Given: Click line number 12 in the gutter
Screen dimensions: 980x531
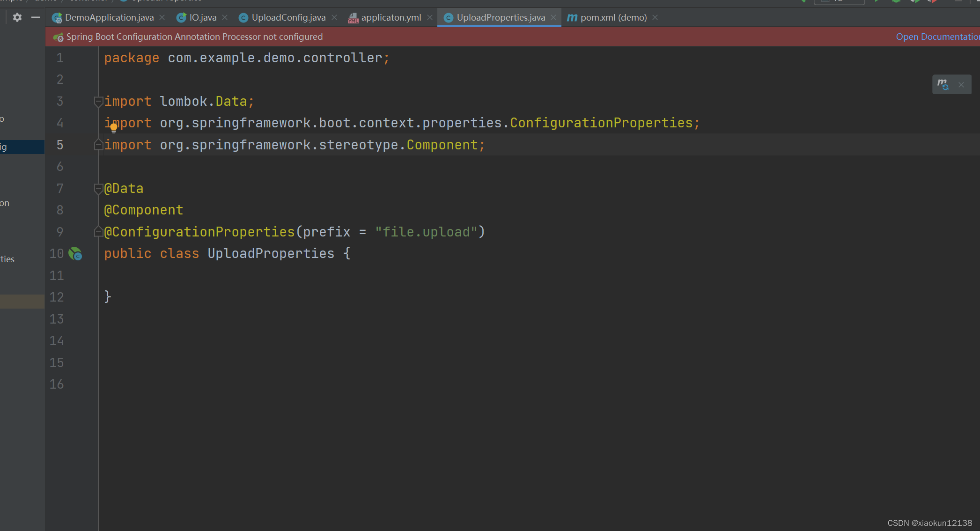Looking at the screenshot, I should click(x=57, y=297).
